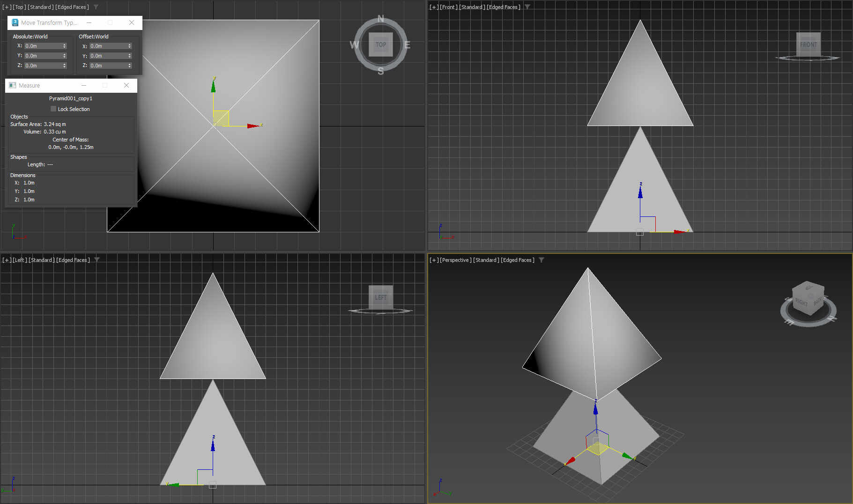Click the green Y-axis gizmo arrow in Left viewport
This screenshot has height=504, width=853.
[x=173, y=484]
